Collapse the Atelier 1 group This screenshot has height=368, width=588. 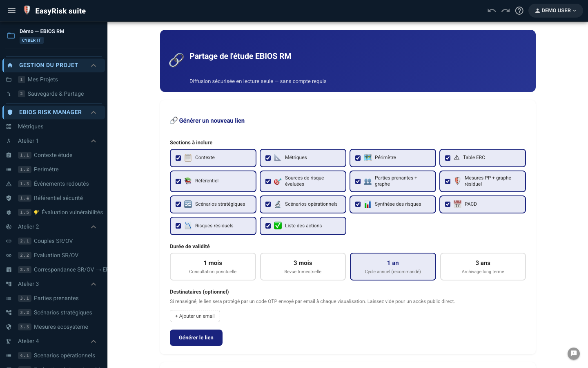click(94, 141)
